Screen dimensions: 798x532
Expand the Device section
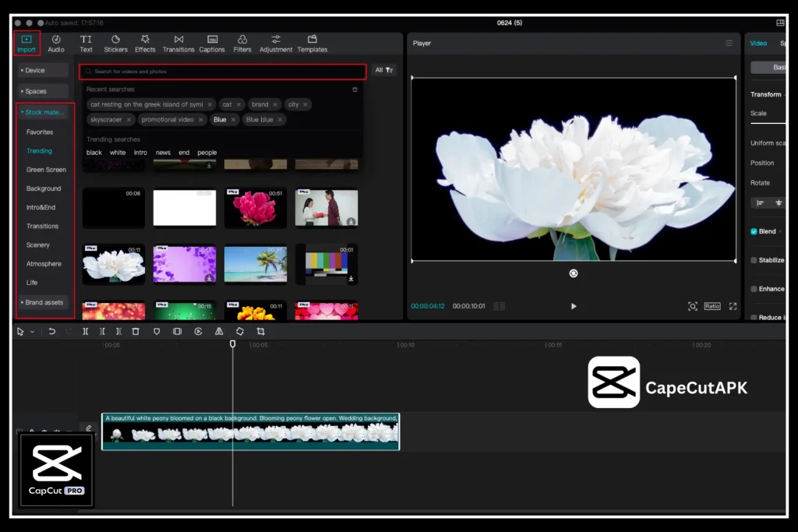[44, 70]
